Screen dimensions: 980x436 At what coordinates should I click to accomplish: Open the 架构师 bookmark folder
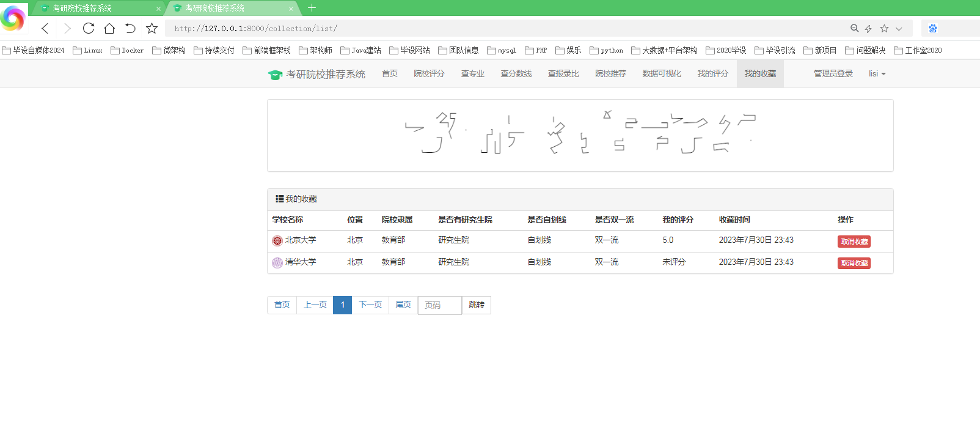(x=315, y=50)
